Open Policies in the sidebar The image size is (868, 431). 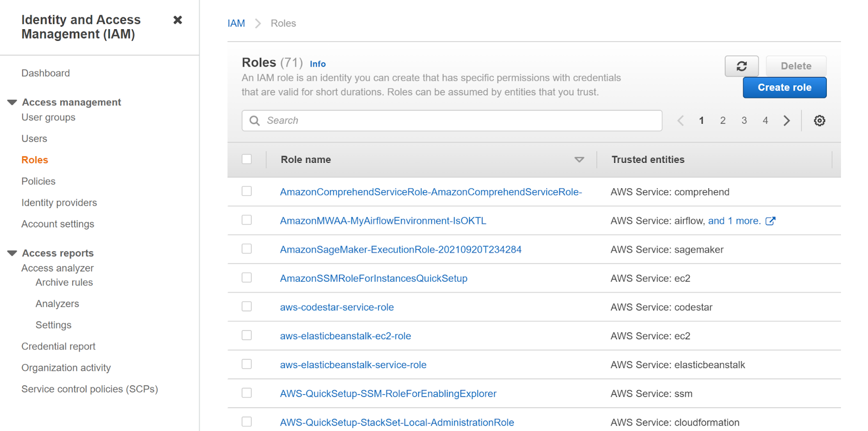pyautogui.click(x=39, y=181)
